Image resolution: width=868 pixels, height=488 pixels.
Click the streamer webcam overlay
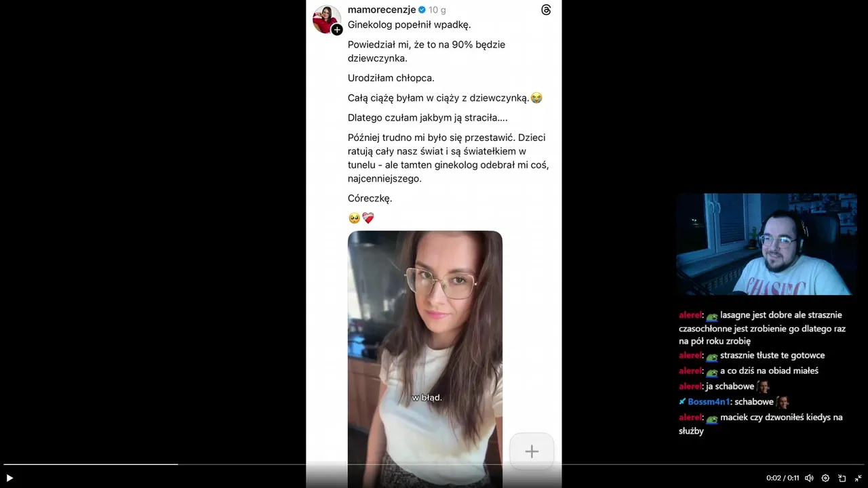click(766, 244)
